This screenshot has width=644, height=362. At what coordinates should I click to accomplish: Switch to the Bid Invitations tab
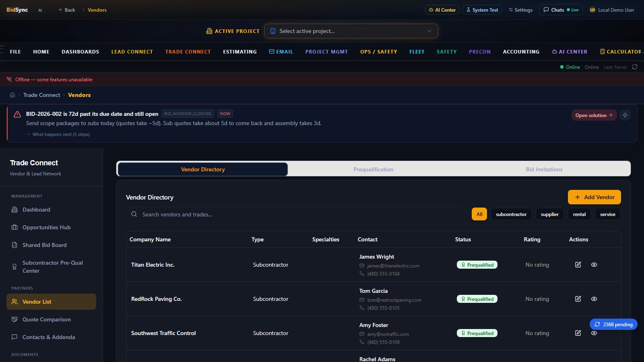544,169
